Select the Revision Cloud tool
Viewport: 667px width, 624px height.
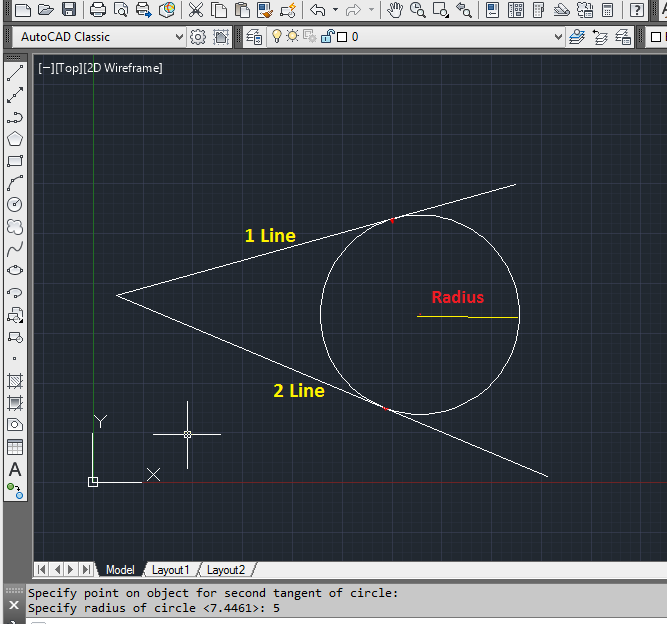pos(15,227)
